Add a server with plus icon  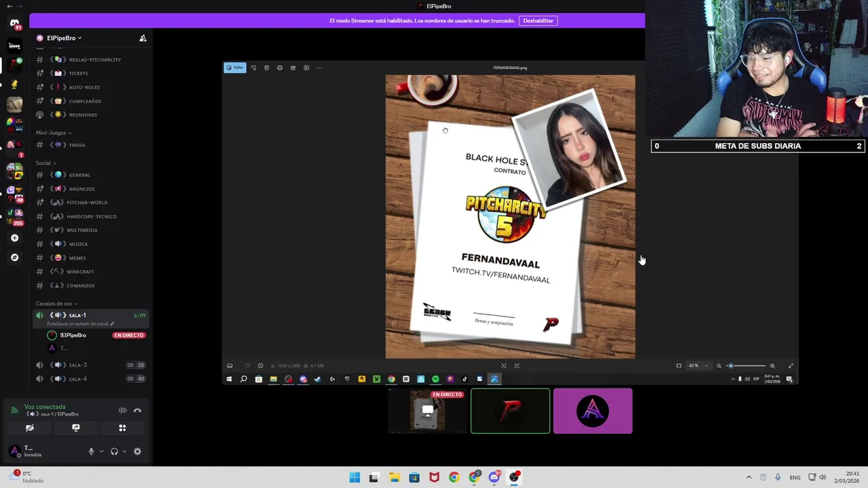(x=15, y=238)
